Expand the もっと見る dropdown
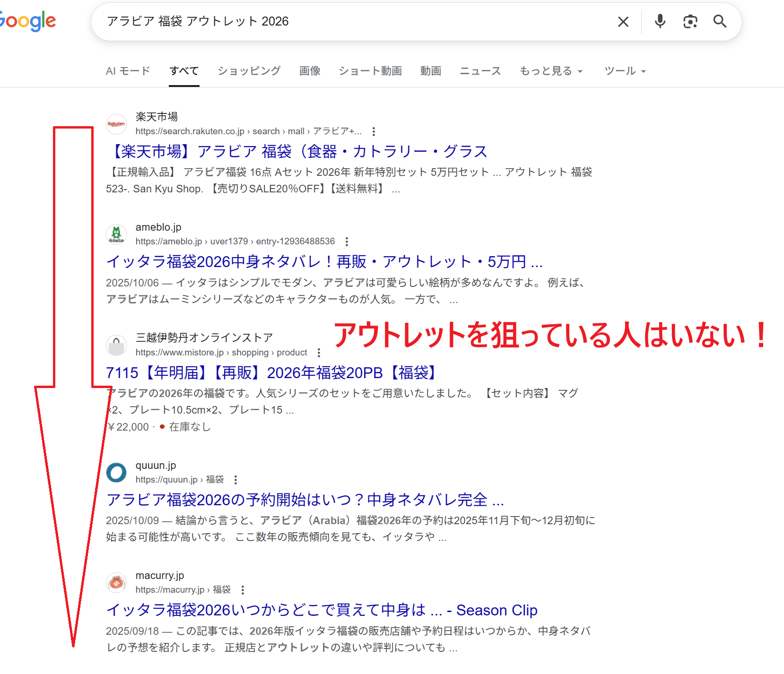784x674 pixels. tap(551, 71)
